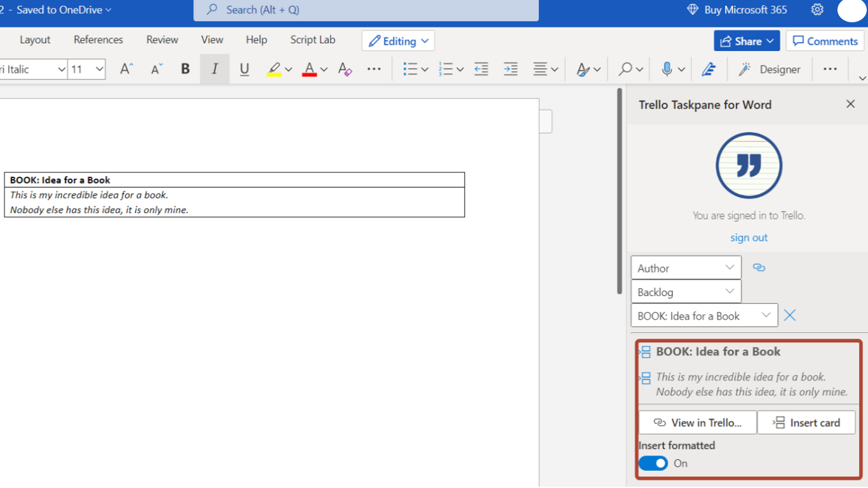Open Help tab
Image resolution: width=868 pixels, height=488 pixels.
[257, 39]
